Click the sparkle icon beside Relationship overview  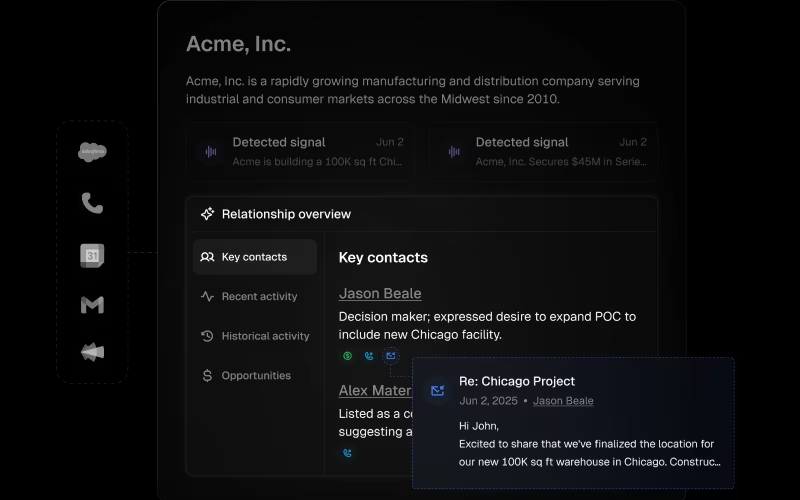[x=207, y=214]
